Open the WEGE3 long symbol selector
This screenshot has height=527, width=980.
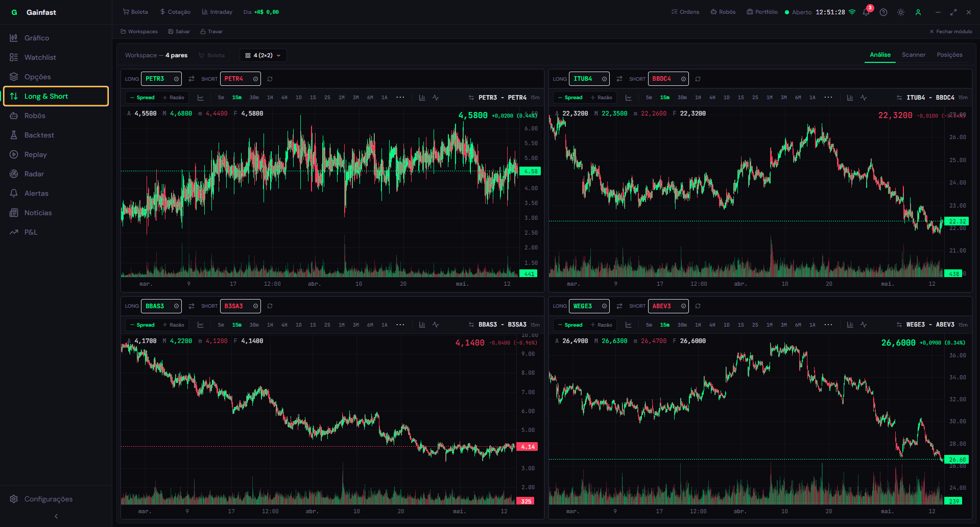589,306
